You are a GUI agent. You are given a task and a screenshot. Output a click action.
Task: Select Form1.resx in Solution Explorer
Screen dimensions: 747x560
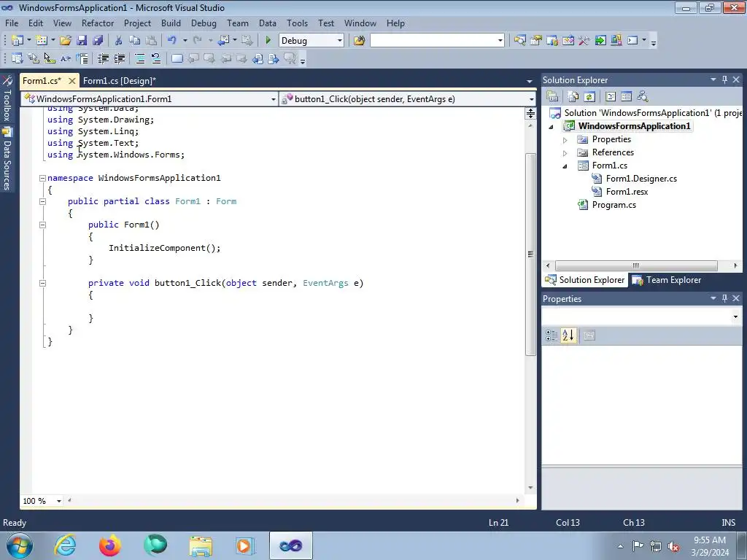coord(627,192)
